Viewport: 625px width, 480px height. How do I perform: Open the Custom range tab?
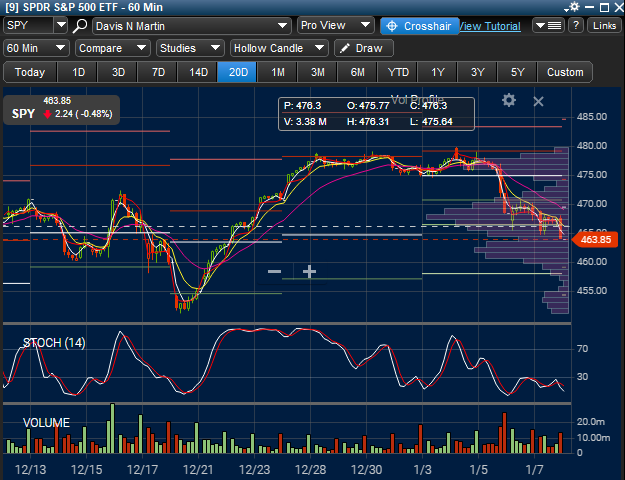tap(565, 72)
